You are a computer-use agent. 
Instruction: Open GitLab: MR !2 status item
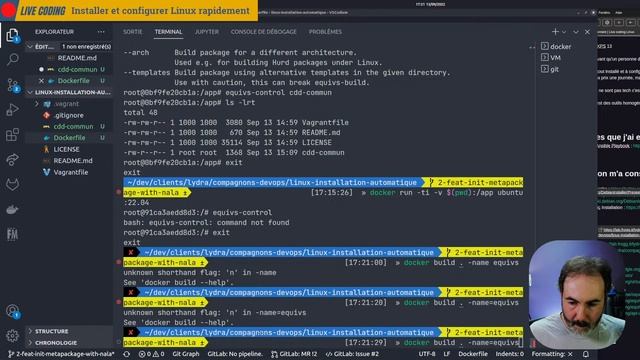pos(294,354)
